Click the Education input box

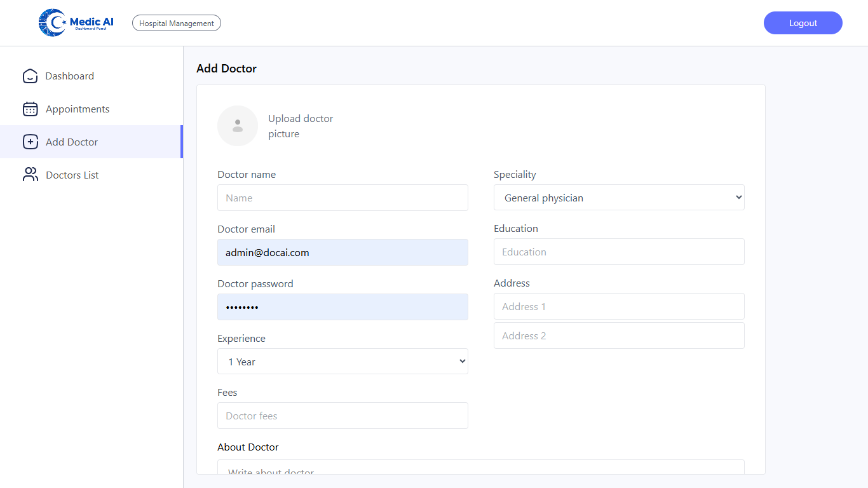[x=618, y=252]
